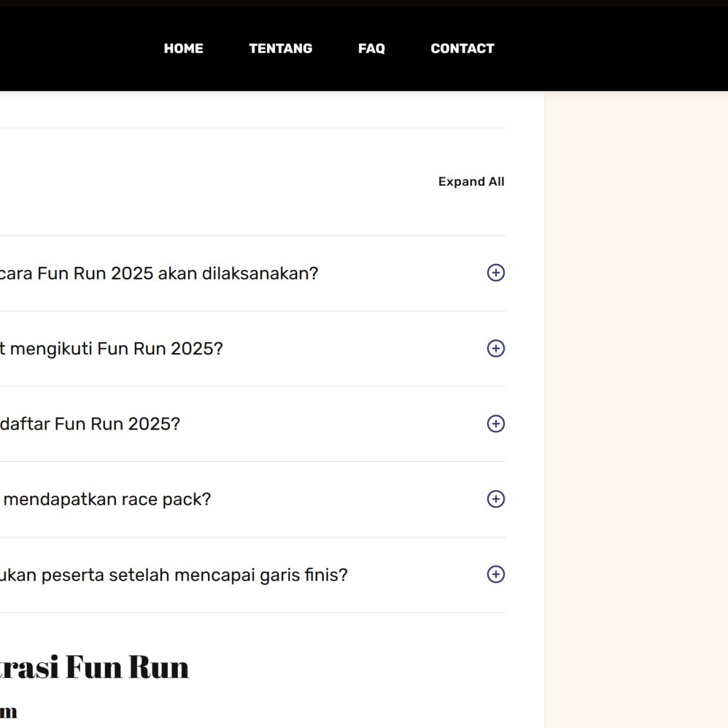Viewport: 728px width, 728px height.
Task: Click the beige sidebar area on the right
Action: [x=636, y=364]
